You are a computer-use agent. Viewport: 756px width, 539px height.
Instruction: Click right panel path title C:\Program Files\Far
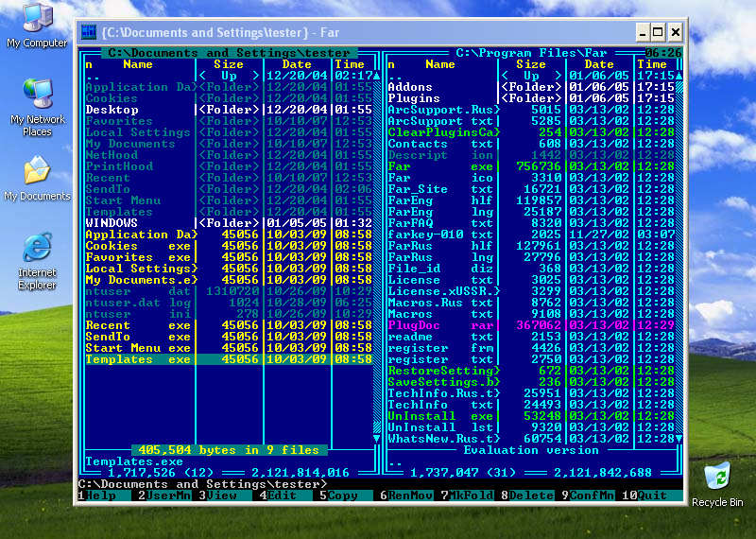[x=531, y=53]
